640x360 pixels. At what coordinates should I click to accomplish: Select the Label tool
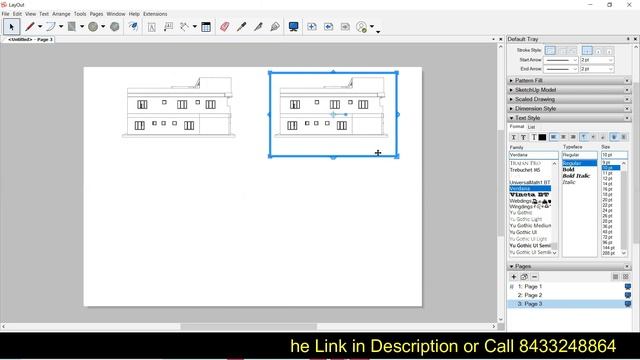(x=168, y=27)
